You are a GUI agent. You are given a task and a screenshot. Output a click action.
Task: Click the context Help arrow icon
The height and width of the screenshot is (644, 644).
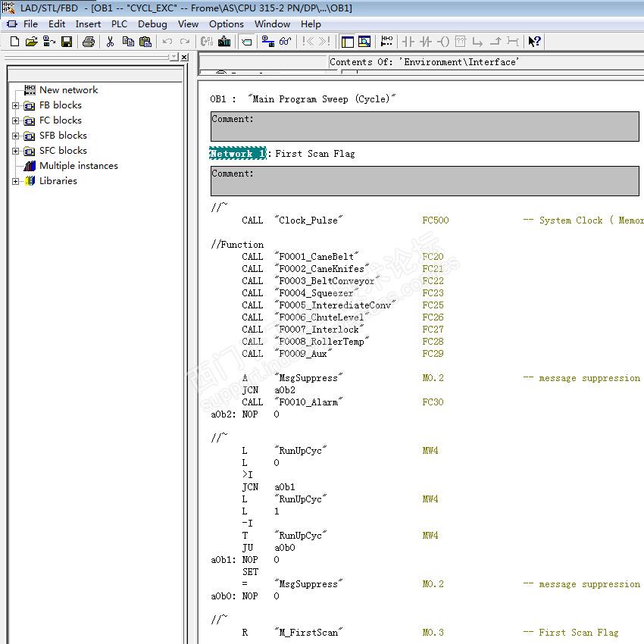pyautogui.click(x=534, y=42)
